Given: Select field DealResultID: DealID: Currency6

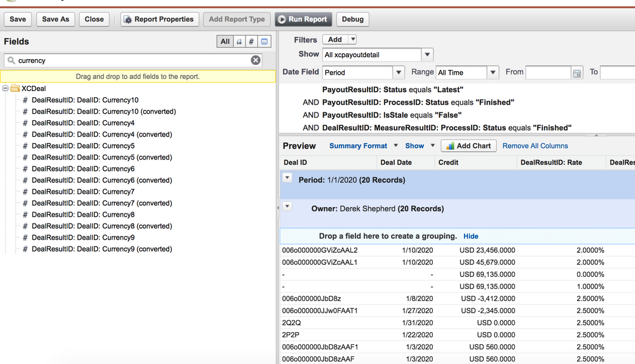Looking at the screenshot, I should pos(83,168).
